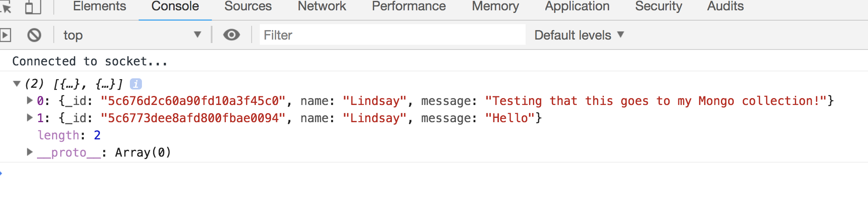Click the blue info badge beside the array
Image resolution: width=868 pixels, height=222 pixels.
click(x=136, y=84)
